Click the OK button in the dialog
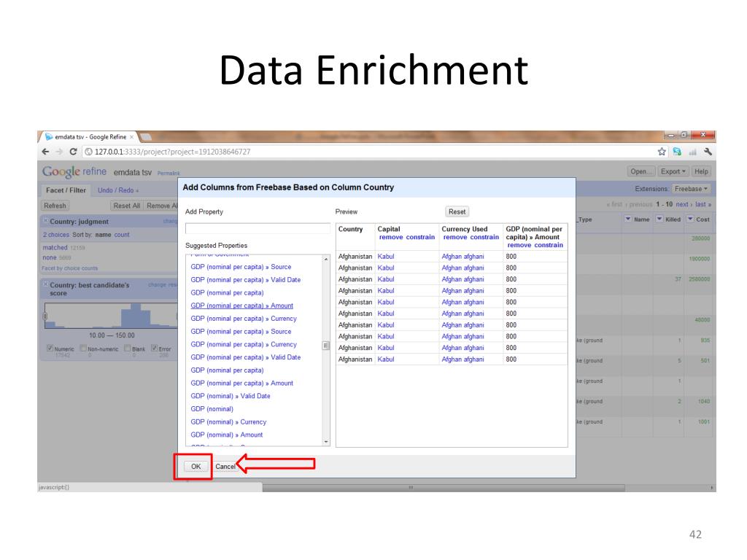The width and height of the screenshot is (747, 560). point(196,466)
